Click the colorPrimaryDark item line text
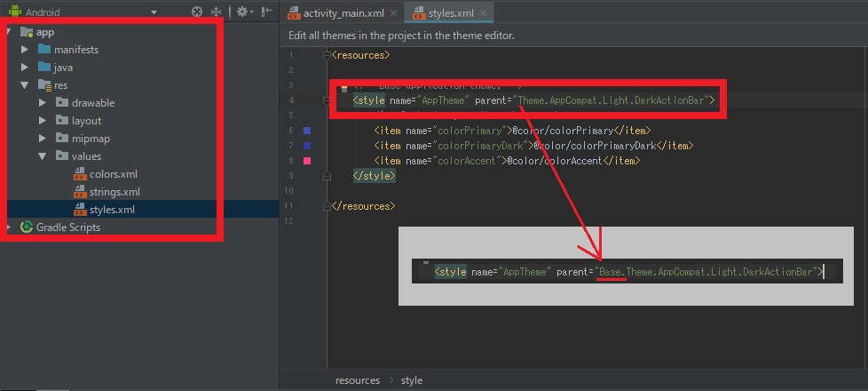The width and height of the screenshot is (868, 391). [x=533, y=146]
